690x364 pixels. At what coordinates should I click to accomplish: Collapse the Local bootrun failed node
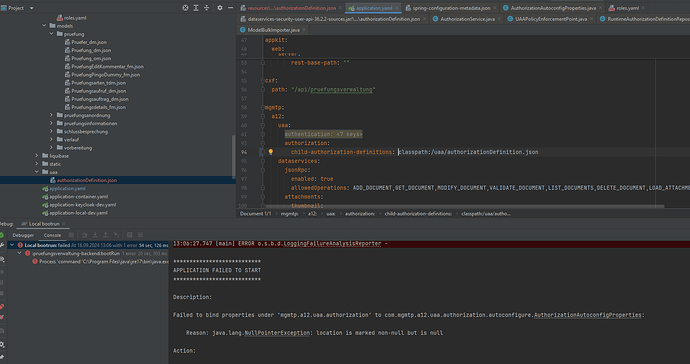tap(12, 245)
